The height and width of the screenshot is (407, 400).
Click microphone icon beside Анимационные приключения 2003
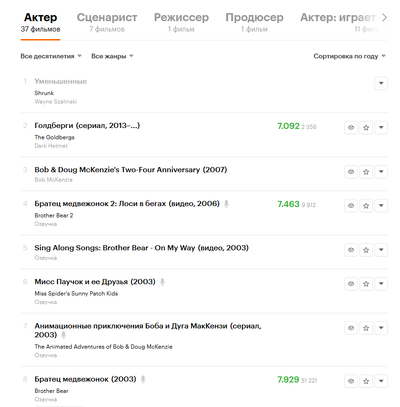click(63, 335)
